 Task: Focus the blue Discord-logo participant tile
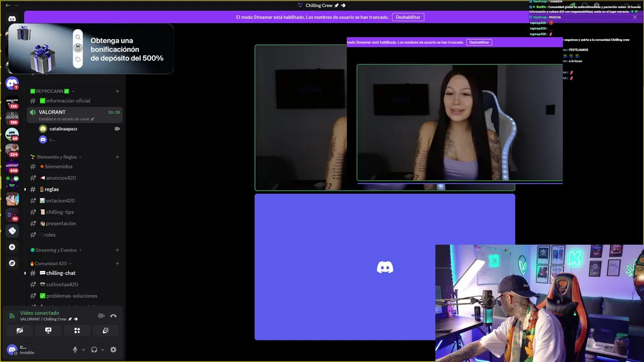coord(384,267)
